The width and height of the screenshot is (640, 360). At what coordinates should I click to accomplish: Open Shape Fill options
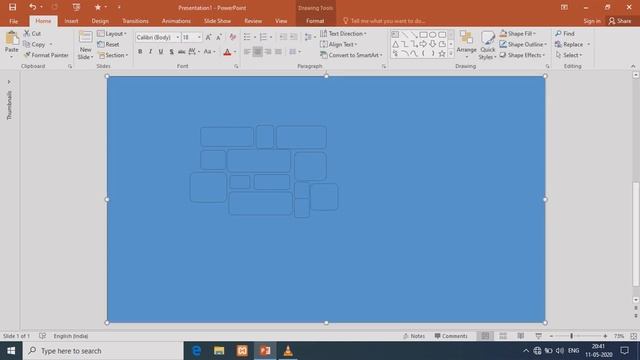tap(518, 33)
